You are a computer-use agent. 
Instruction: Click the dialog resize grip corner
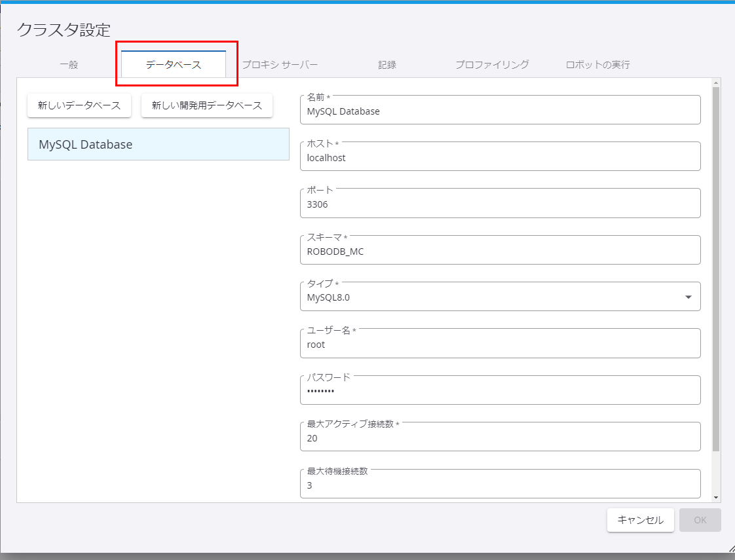732,548
